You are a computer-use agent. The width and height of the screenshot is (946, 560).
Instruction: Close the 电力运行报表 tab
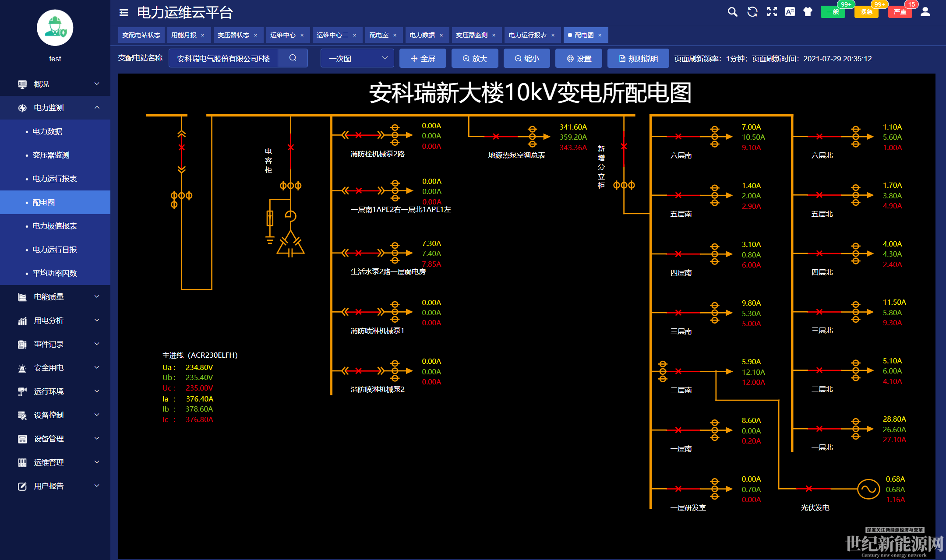tap(553, 35)
